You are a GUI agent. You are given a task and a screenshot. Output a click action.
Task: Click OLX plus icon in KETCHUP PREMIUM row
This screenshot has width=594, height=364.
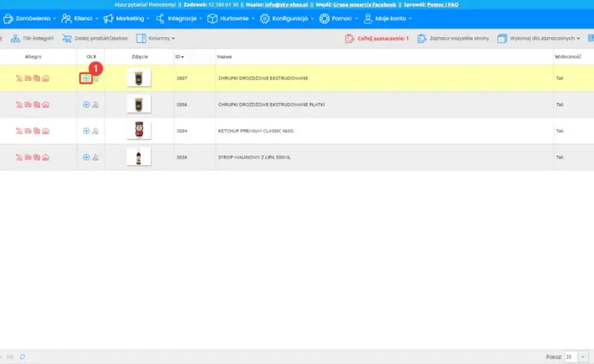pyautogui.click(x=86, y=131)
